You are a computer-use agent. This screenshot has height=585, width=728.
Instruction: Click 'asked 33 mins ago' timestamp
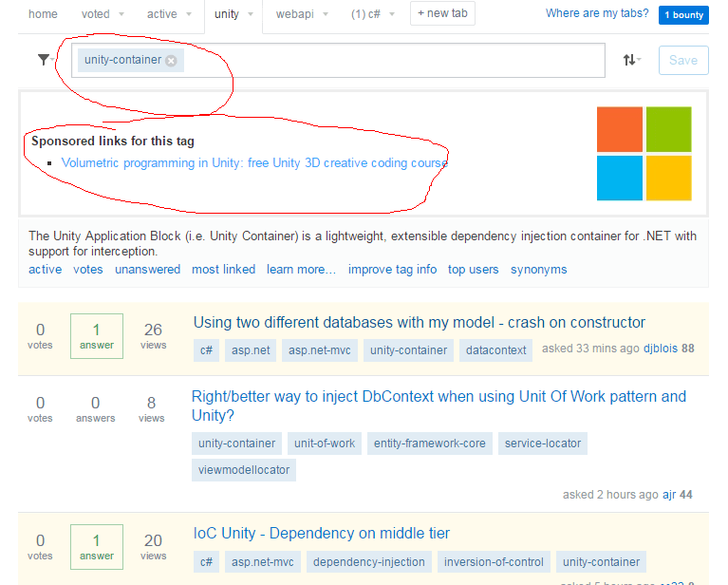tap(590, 349)
